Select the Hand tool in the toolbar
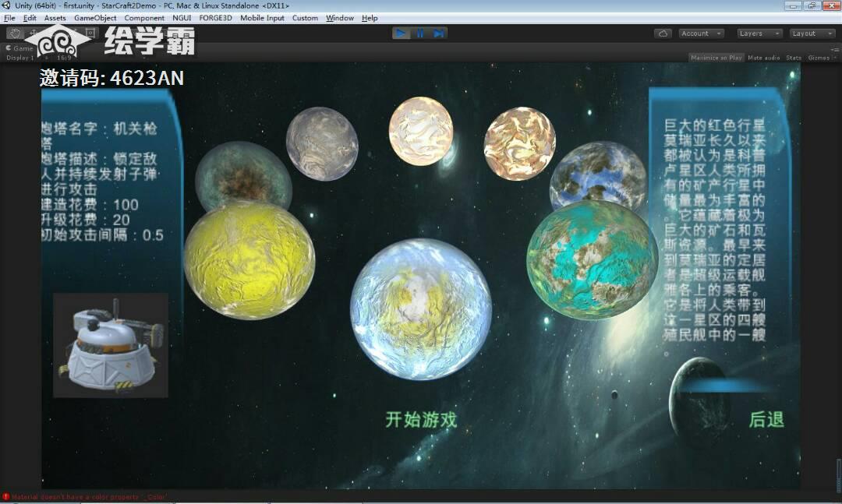 click(16, 33)
